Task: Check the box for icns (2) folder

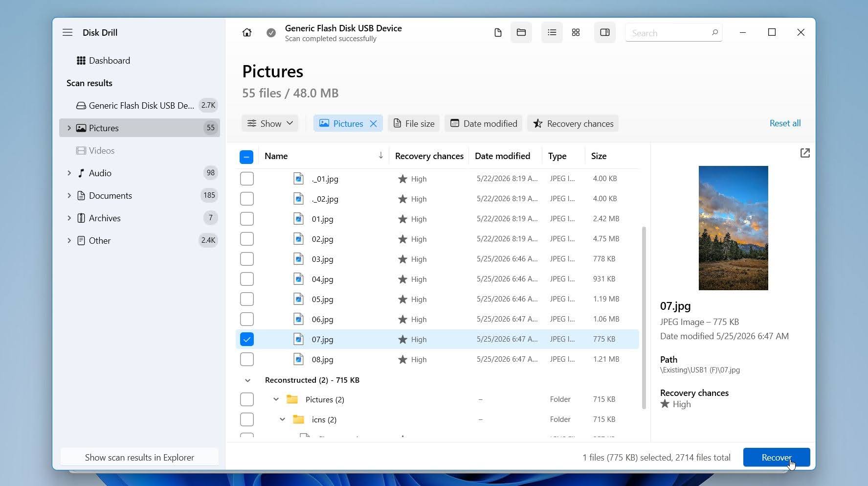Action: (247, 419)
